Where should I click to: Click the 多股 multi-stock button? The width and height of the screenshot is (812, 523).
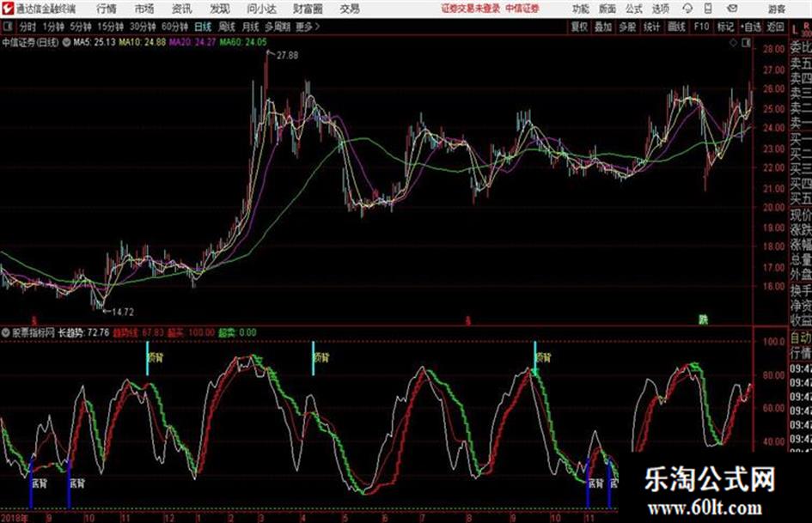tap(627, 27)
